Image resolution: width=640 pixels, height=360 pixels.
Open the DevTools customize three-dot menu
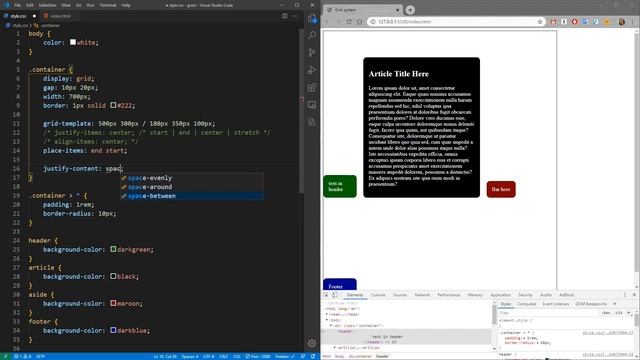[625, 295]
